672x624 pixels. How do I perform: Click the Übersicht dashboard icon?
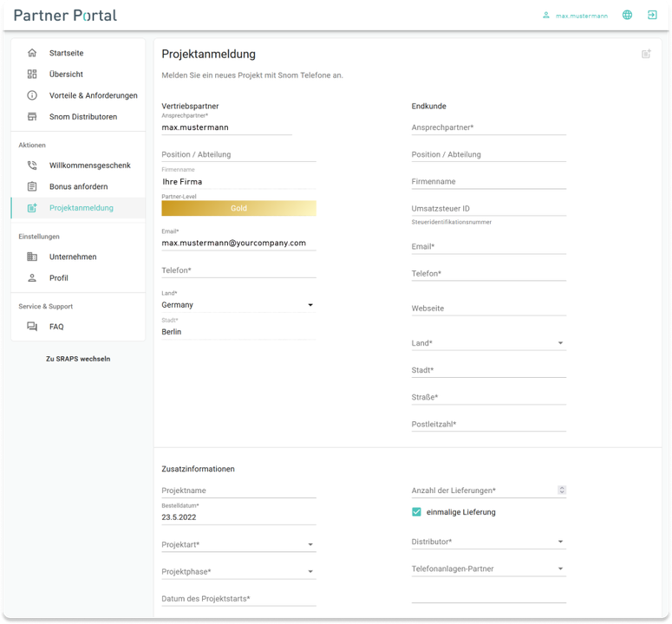coord(32,75)
